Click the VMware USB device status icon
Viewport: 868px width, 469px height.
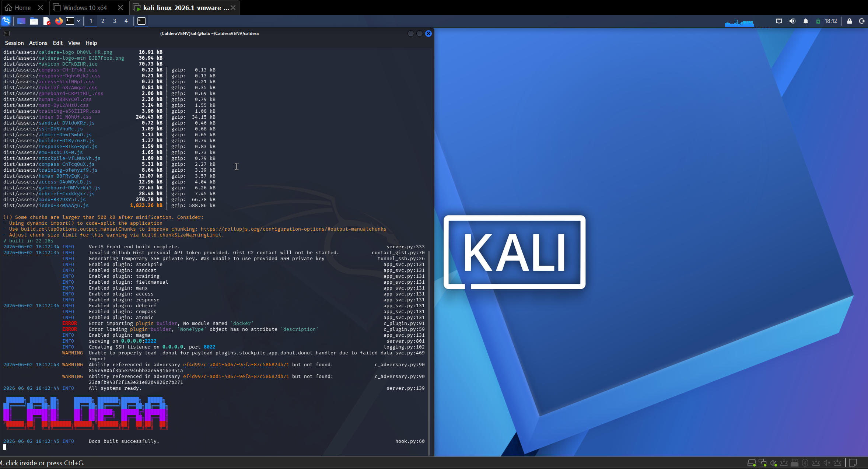(x=795, y=463)
